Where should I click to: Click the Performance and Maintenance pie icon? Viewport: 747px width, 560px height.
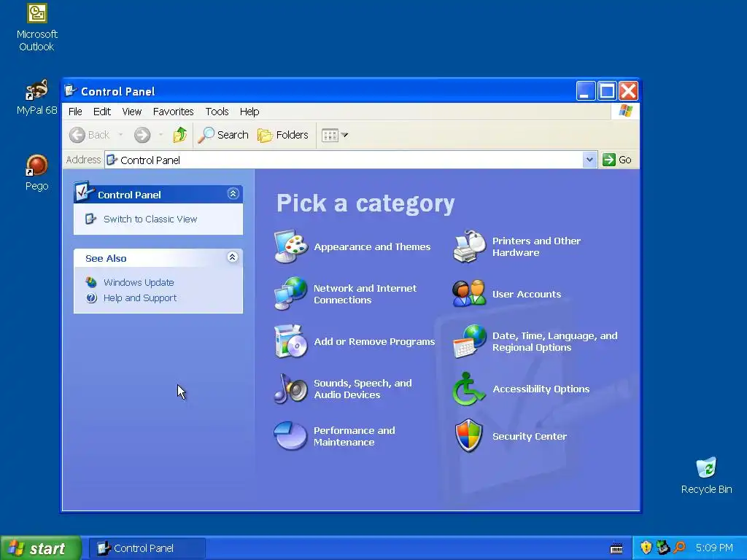[291, 436]
